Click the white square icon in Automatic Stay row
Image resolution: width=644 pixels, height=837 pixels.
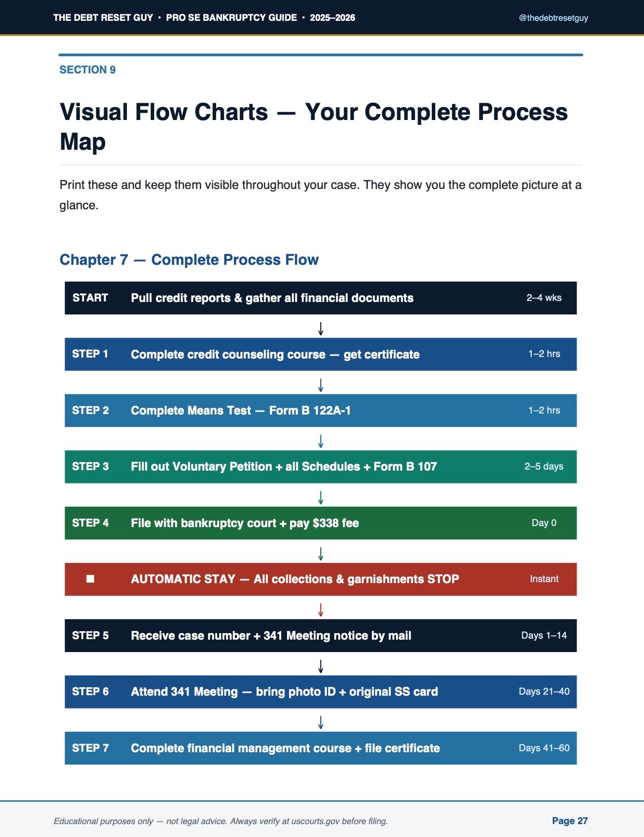point(90,579)
